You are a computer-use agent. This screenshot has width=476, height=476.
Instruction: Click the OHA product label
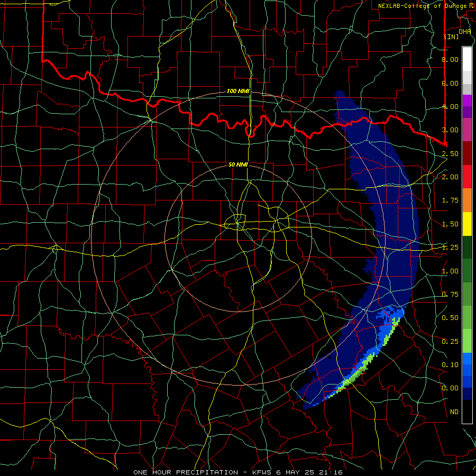pos(464,31)
